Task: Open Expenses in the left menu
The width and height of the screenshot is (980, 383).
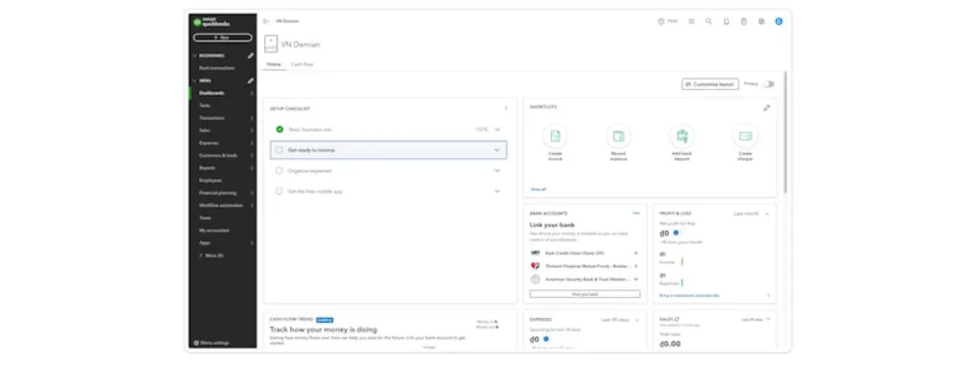Action: pyautogui.click(x=209, y=143)
